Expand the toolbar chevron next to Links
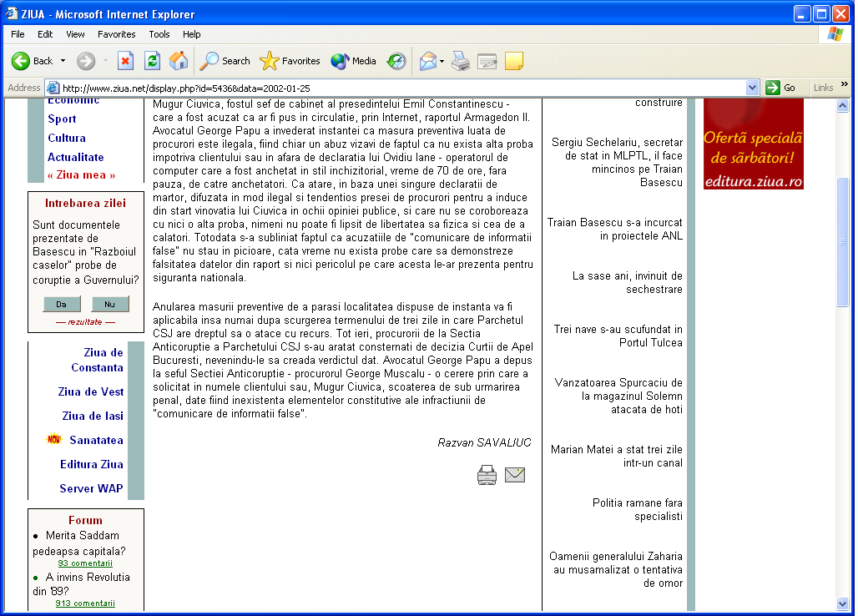 [x=845, y=83]
